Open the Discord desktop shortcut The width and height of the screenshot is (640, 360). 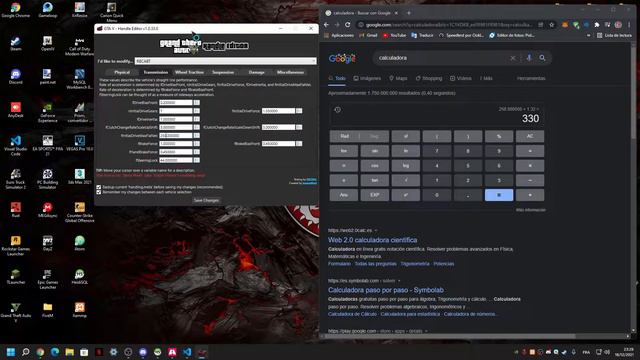coord(16,76)
